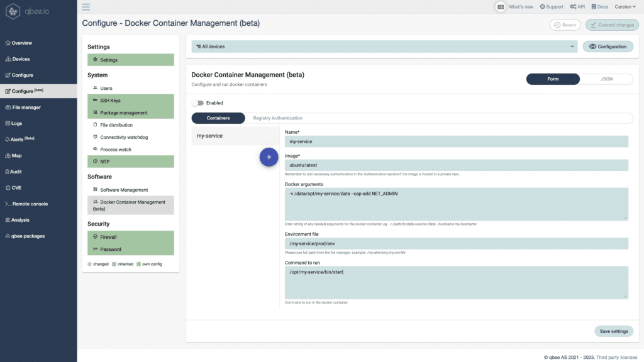644x362 pixels.
Task: Open the Third party licenses link
Action: (616, 357)
